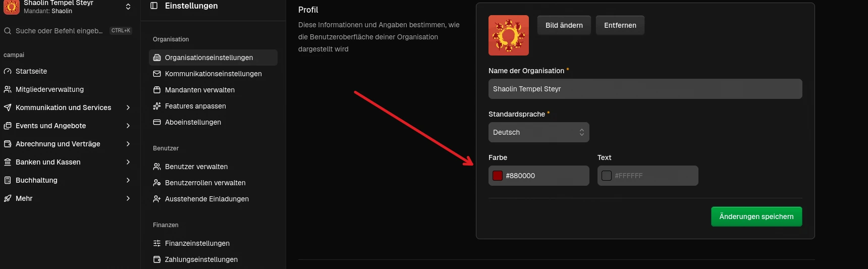
Task: Click the Bild ändern button
Action: pyautogui.click(x=564, y=25)
